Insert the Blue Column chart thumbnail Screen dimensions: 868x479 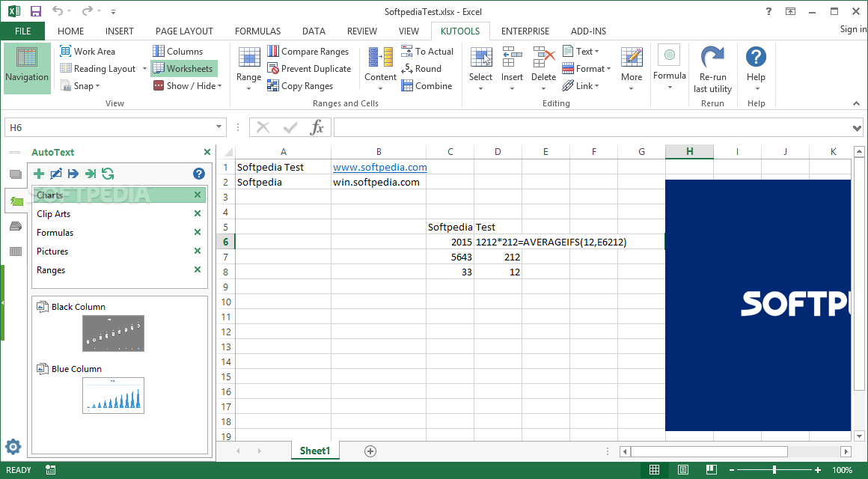point(114,395)
